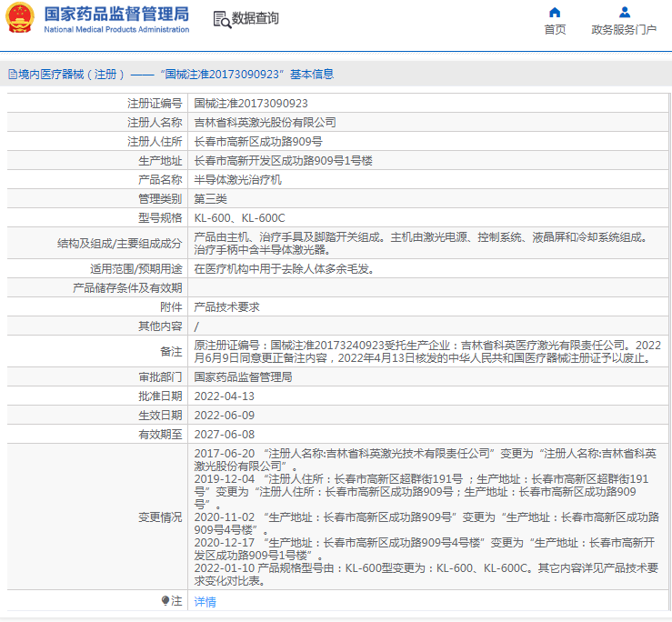The image size is (672, 622).
Task: Click the 生产地址 row label
Action: tap(160, 161)
